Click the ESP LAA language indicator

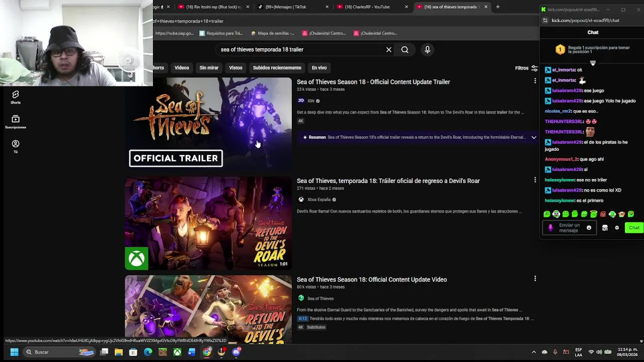[x=579, y=352]
